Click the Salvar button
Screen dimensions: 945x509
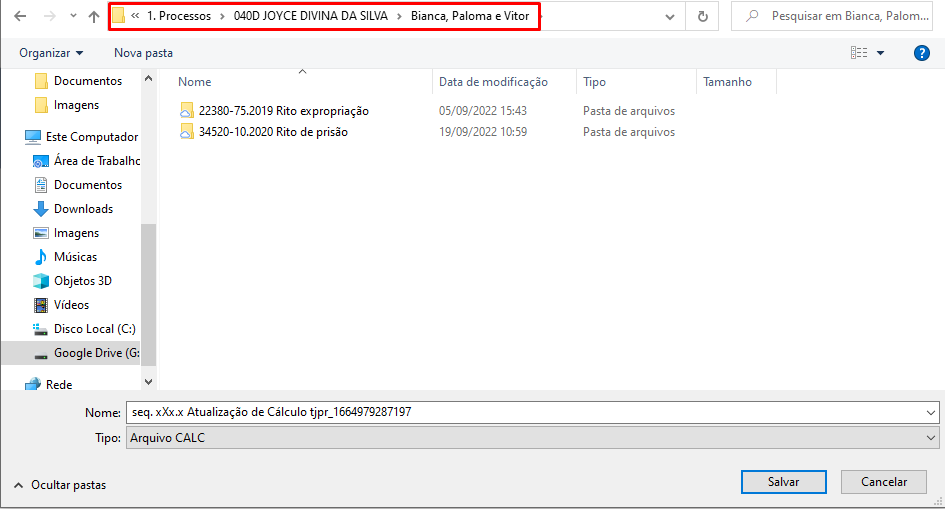783,482
